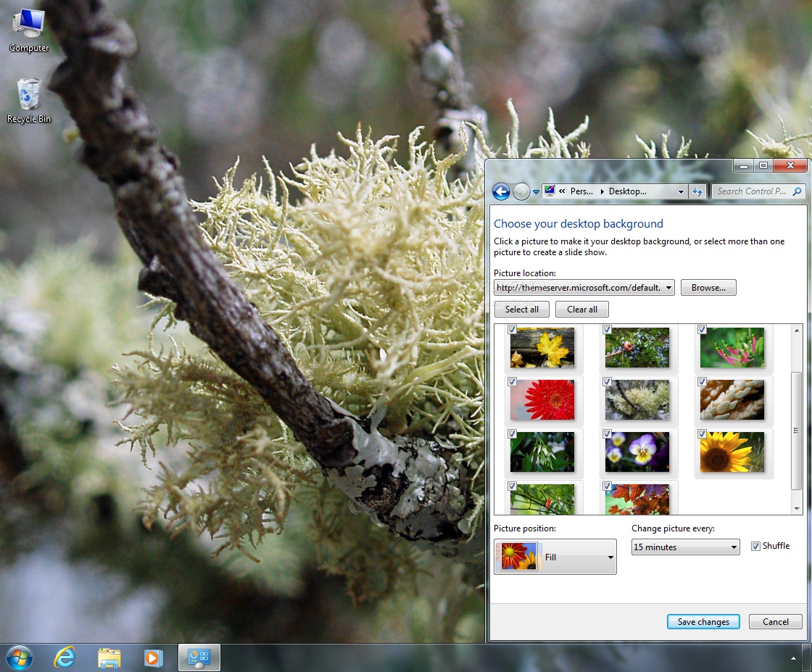Screen dimensions: 812x672
Task: Launch Internet Explorer from the taskbar
Action: [x=65, y=658]
